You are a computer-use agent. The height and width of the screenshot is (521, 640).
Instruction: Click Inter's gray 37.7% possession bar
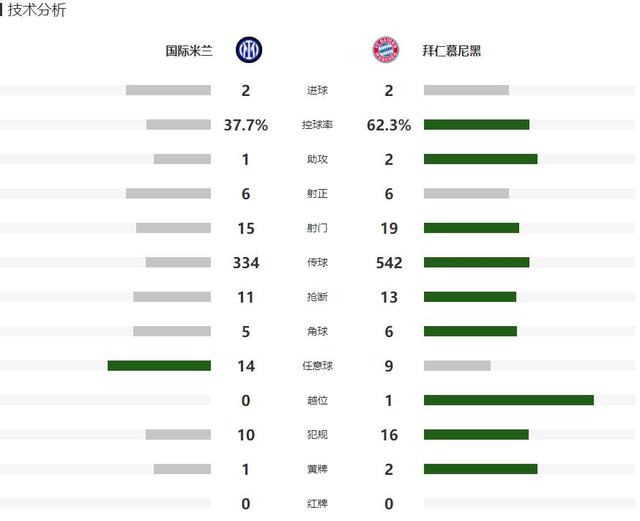pos(178,125)
